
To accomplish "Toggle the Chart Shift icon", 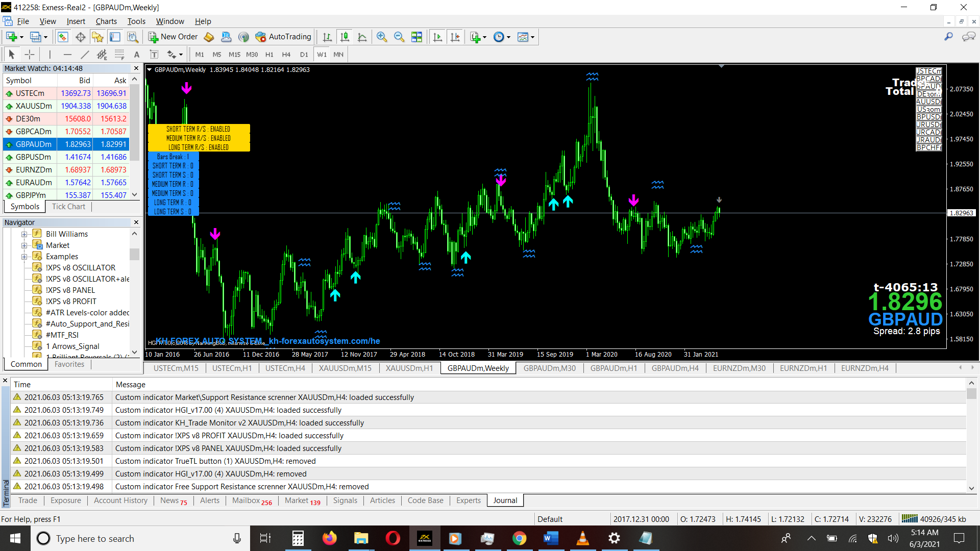I will pyautogui.click(x=455, y=37).
